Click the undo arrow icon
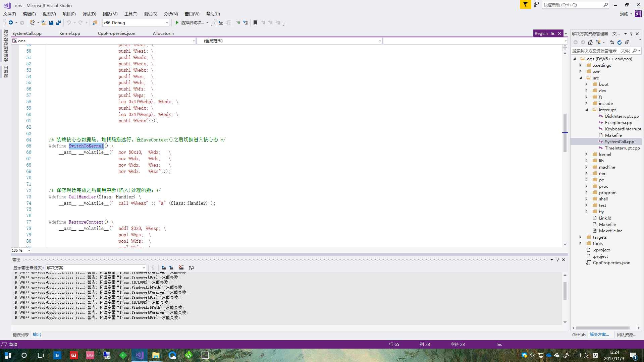The image size is (644, 362). (69, 23)
